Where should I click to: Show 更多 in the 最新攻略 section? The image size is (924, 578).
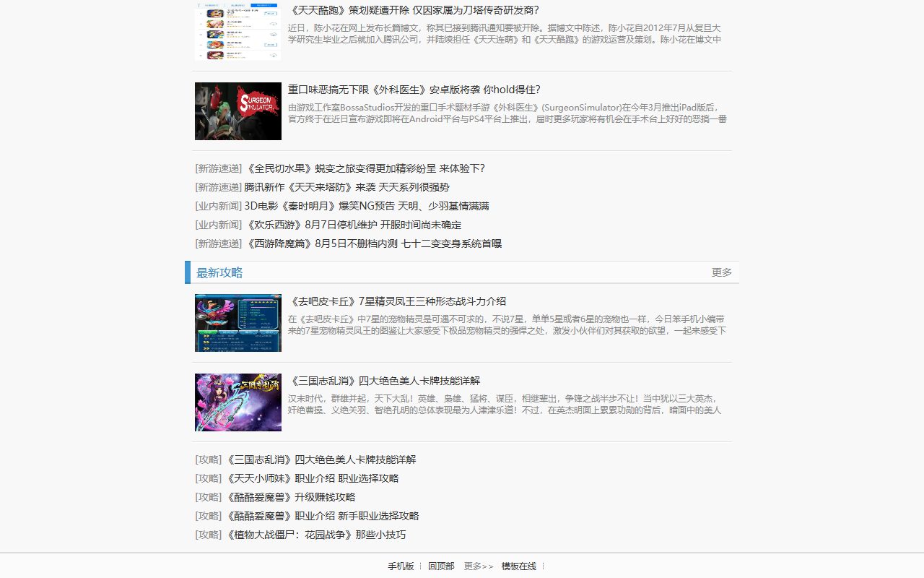(x=722, y=272)
